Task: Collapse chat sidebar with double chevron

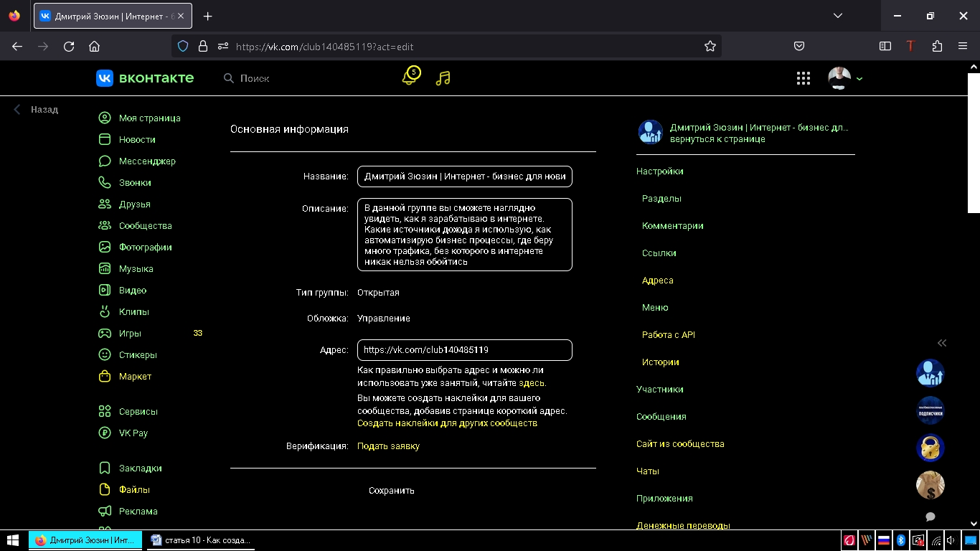Action: click(942, 343)
